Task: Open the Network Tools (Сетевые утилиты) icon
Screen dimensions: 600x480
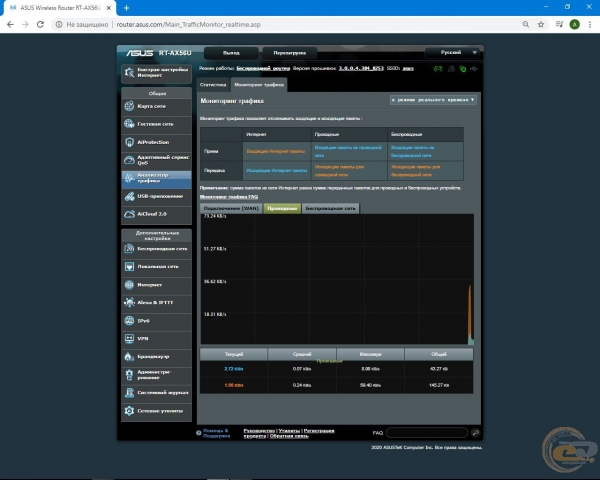Action: (129, 411)
